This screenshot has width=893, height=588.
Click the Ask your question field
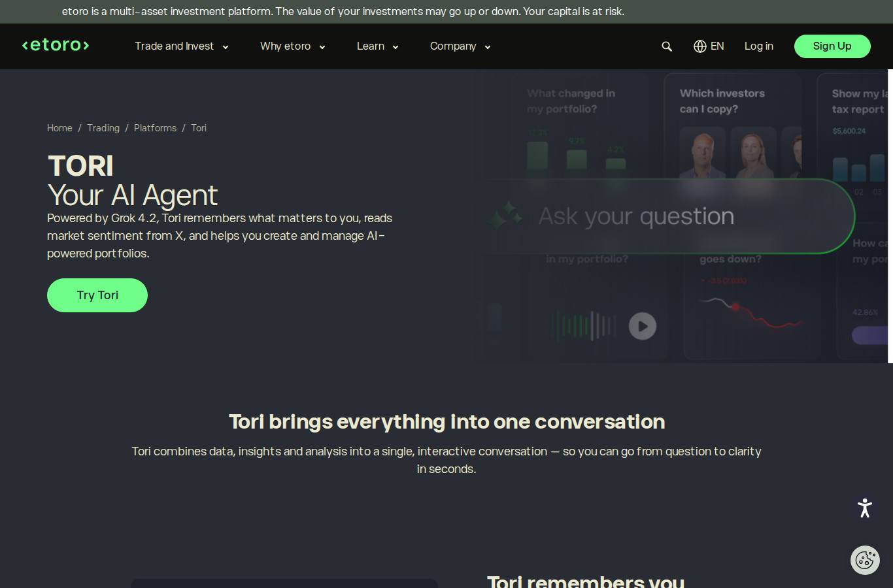(x=667, y=216)
